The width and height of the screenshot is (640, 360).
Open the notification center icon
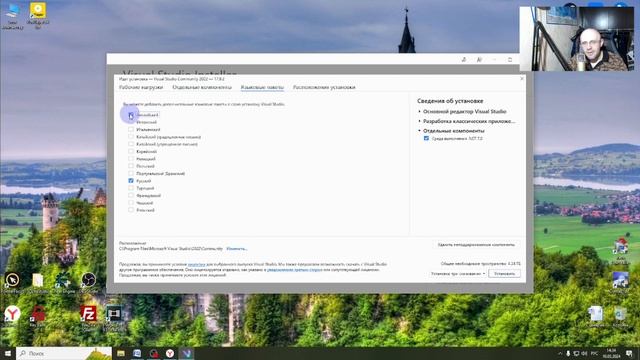click(x=629, y=353)
